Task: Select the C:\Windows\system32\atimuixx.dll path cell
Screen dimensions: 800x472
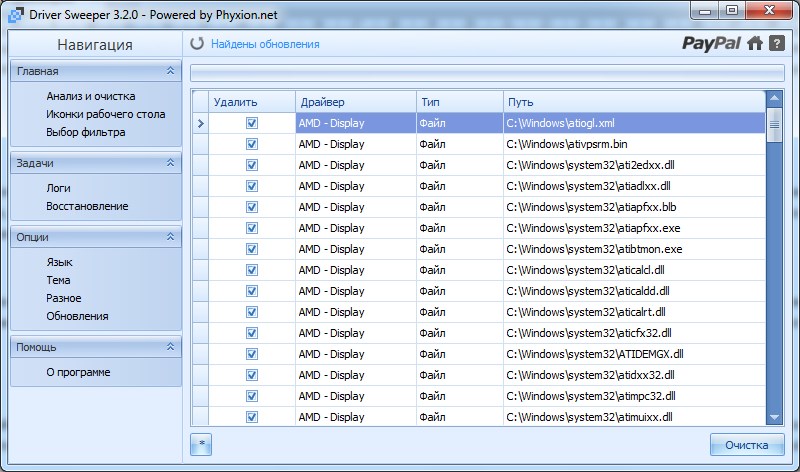Action: tap(634, 417)
